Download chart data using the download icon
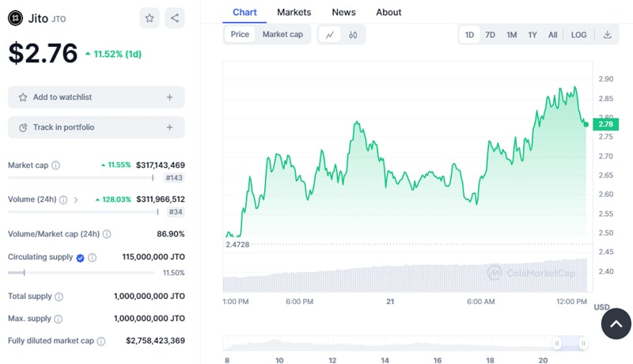 608,35
